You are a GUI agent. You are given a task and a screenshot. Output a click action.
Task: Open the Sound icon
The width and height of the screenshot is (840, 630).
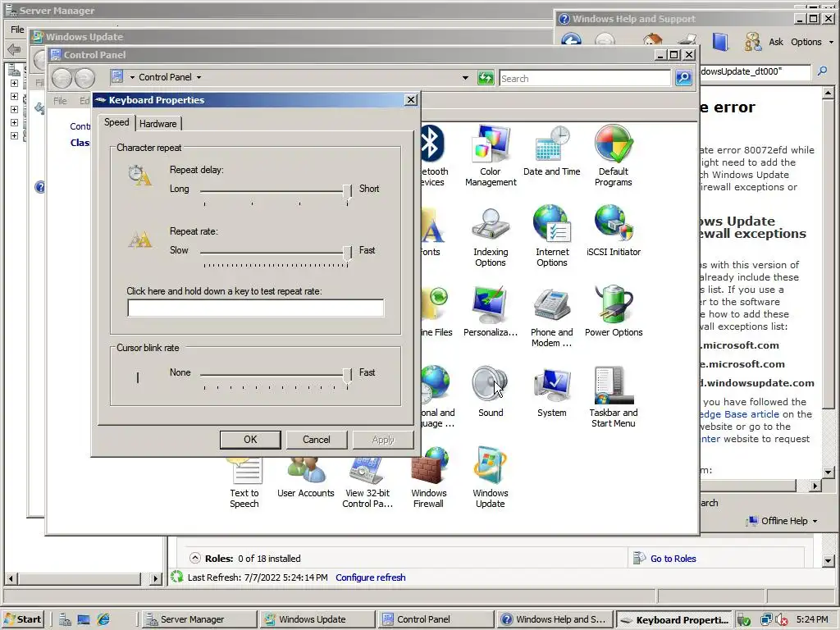coord(491,391)
